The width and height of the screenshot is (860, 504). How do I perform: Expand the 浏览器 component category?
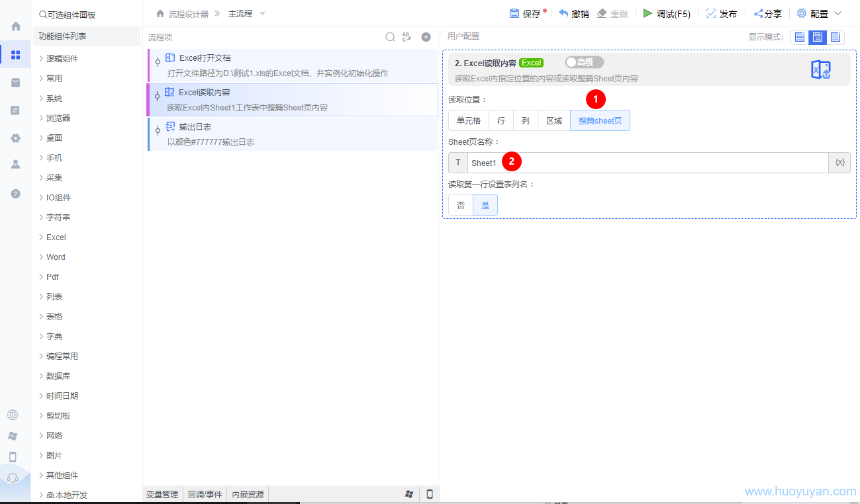tap(58, 118)
